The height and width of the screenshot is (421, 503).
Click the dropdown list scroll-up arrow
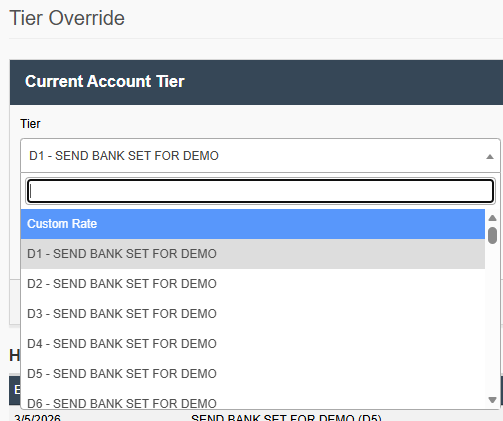(492, 218)
